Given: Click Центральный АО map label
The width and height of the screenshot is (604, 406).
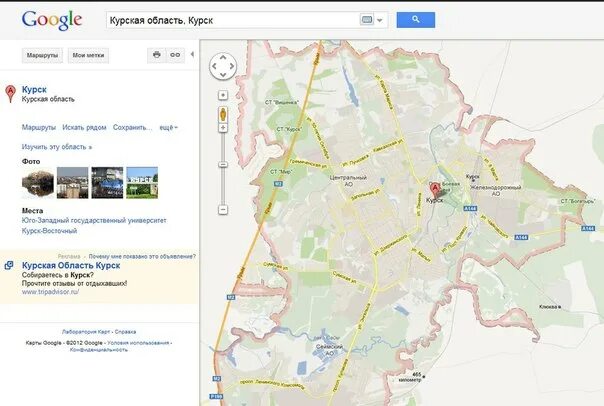Looking at the screenshot, I should pyautogui.click(x=348, y=181).
